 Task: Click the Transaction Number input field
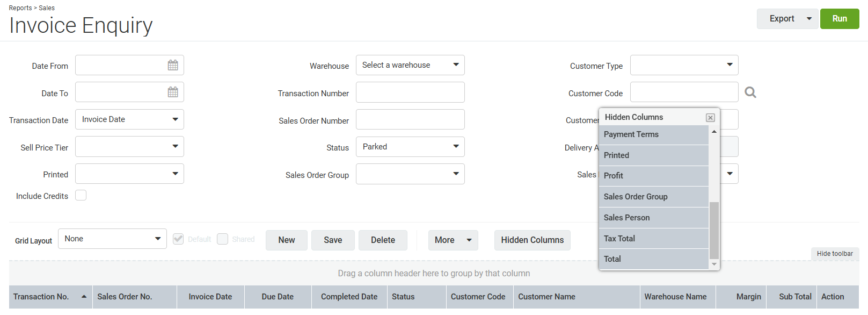pos(410,92)
